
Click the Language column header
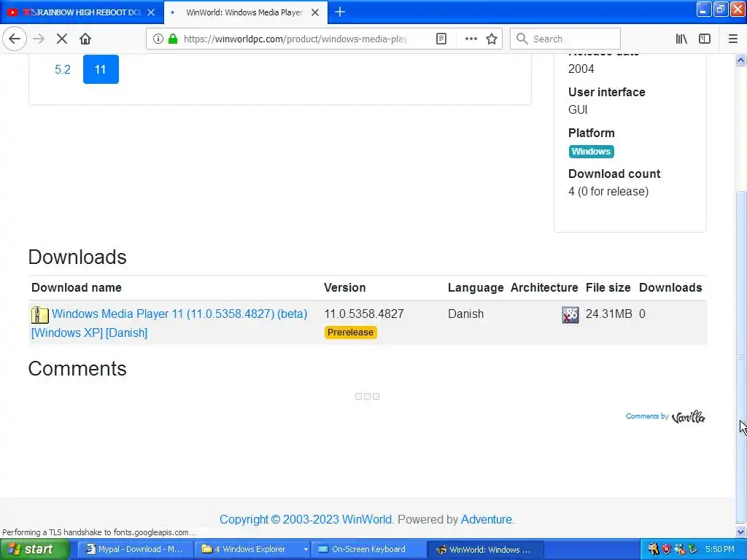(476, 287)
